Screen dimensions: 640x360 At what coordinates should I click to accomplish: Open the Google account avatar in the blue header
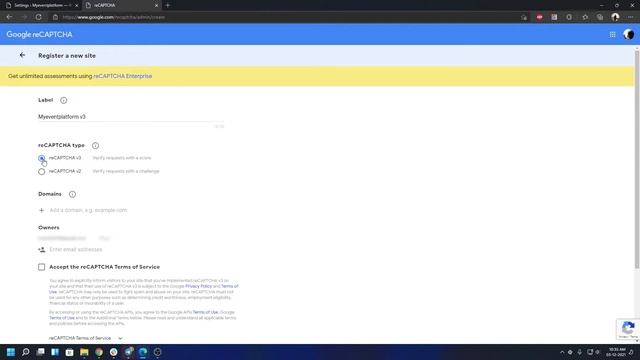click(x=629, y=35)
